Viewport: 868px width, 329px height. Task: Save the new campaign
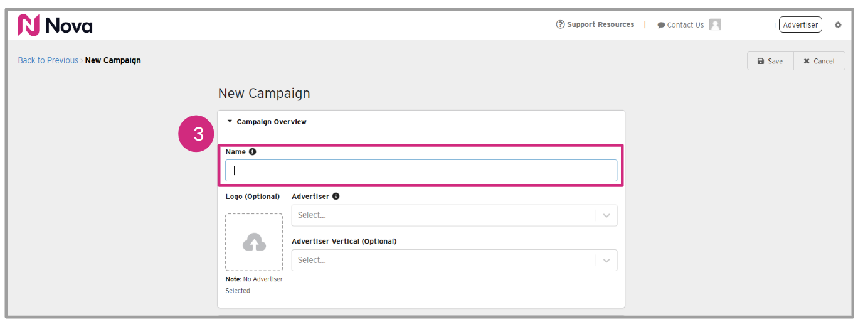click(x=770, y=61)
